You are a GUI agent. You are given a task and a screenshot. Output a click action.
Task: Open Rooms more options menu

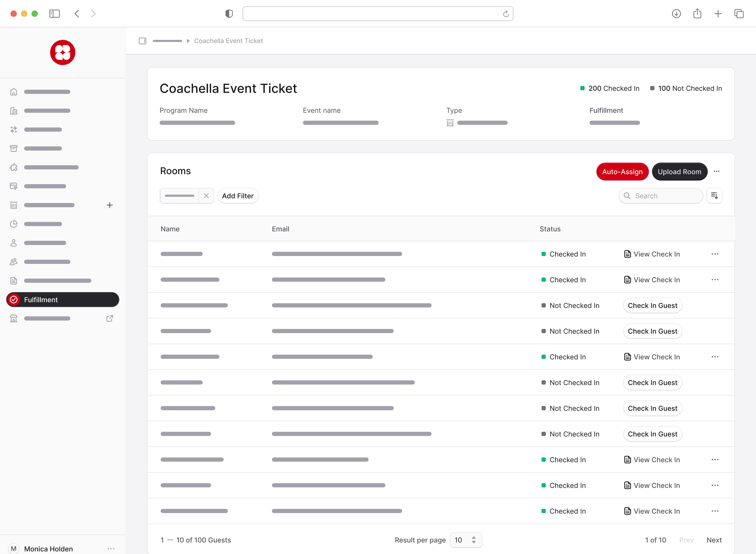pyautogui.click(x=717, y=171)
